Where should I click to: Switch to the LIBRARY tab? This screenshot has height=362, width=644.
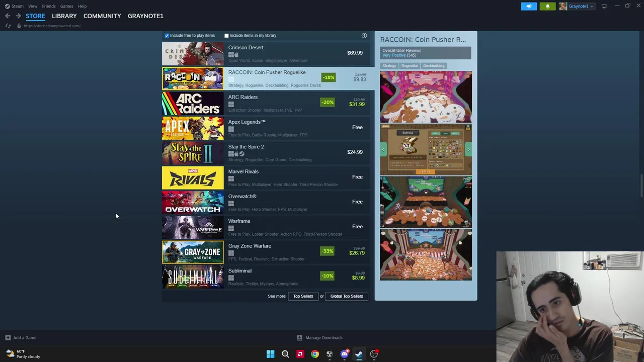(64, 16)
